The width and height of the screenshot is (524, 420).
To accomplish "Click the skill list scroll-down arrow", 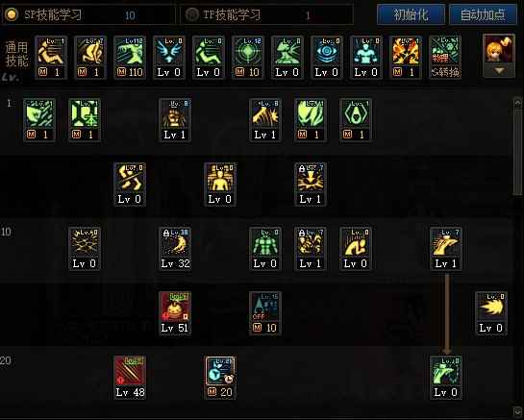I will (517, 410).
